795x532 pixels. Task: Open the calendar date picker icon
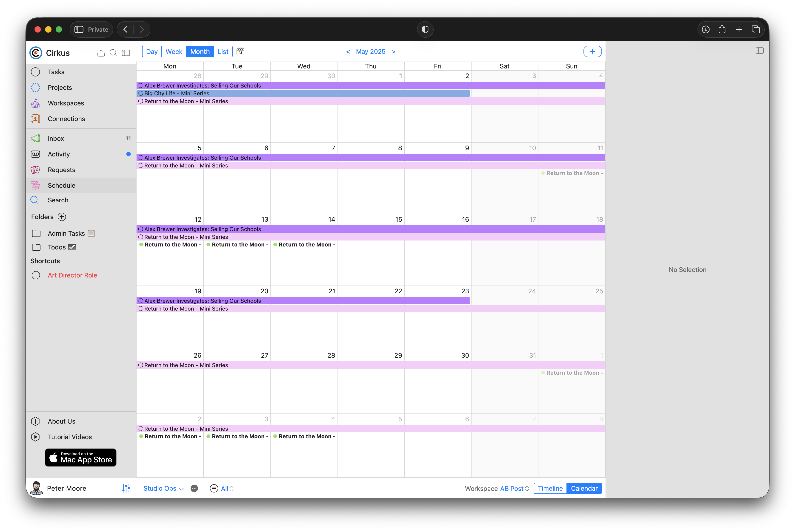pos(240,52)
